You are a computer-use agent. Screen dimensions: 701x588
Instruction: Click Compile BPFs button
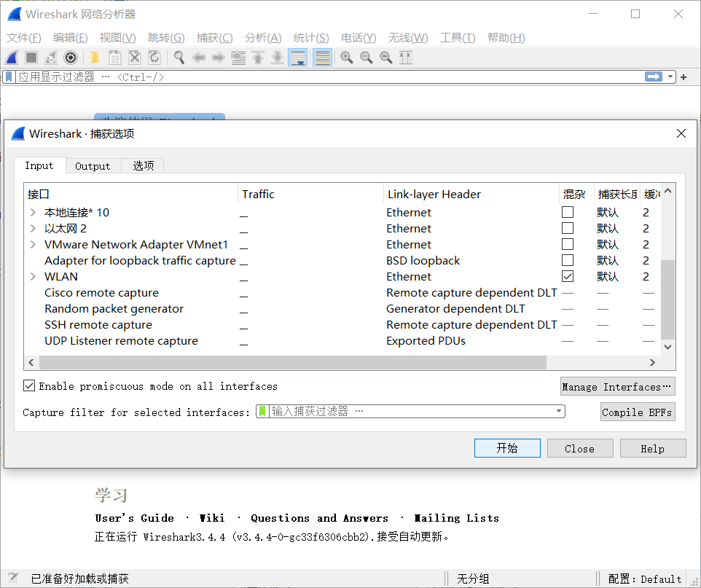637,412
